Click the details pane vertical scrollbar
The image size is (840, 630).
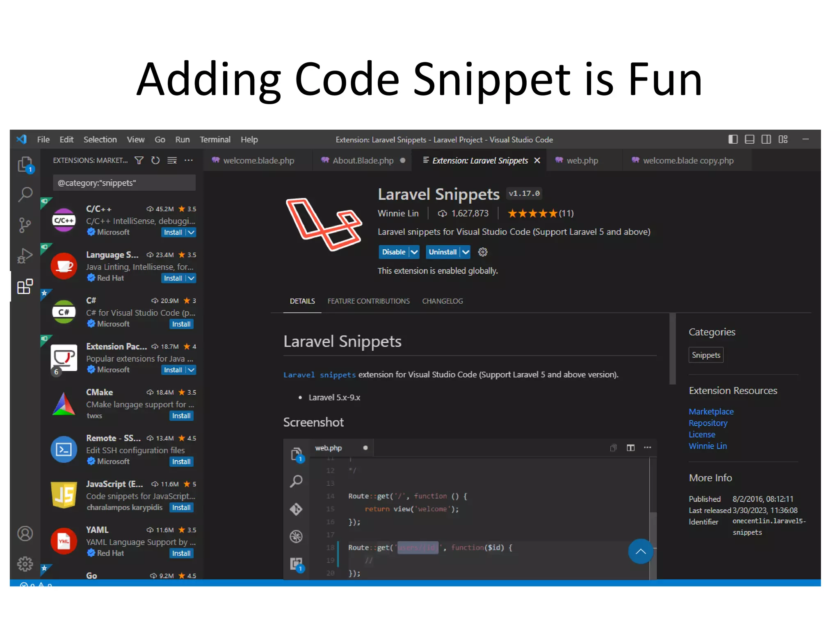click(x=672, y=349)
